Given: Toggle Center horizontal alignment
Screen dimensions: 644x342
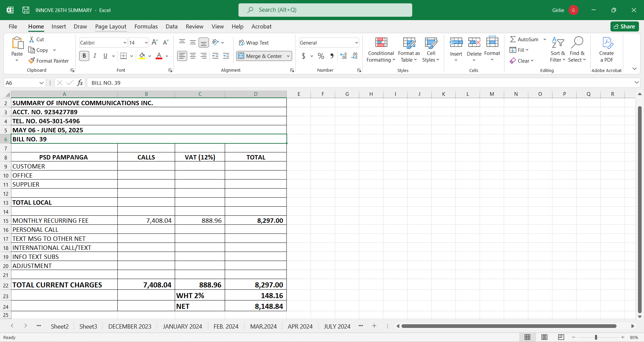Looking at the screenshot, I should (193, 56).
